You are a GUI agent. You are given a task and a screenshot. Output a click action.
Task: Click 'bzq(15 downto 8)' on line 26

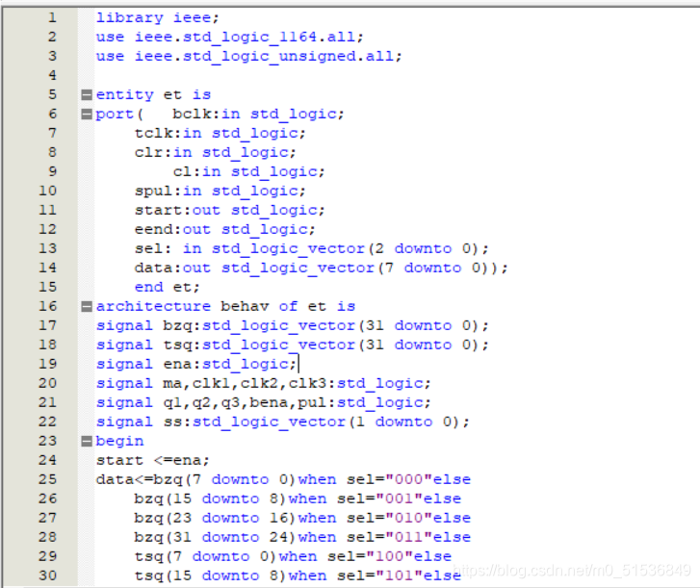point(211,499)
